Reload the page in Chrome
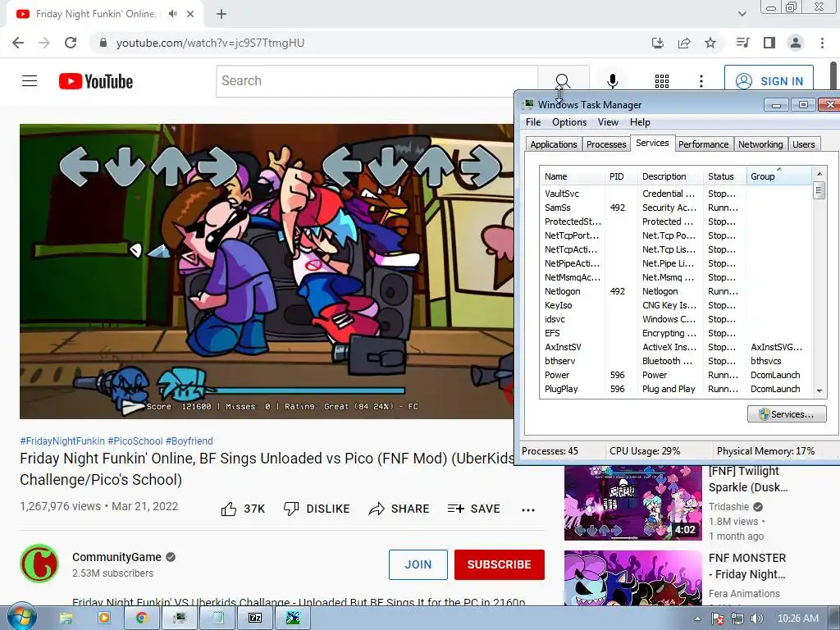This screenshot has height=630, width=840. [71, 43]
